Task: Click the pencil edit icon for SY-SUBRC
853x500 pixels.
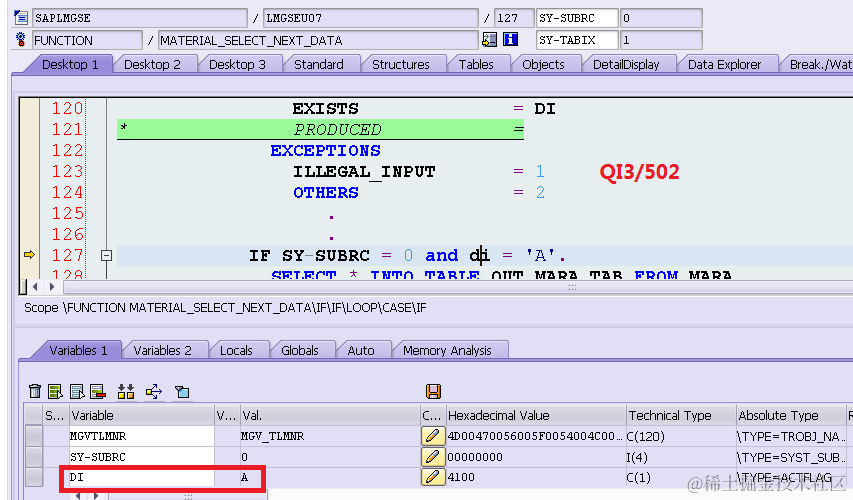Action: click(x=432, y=456)
